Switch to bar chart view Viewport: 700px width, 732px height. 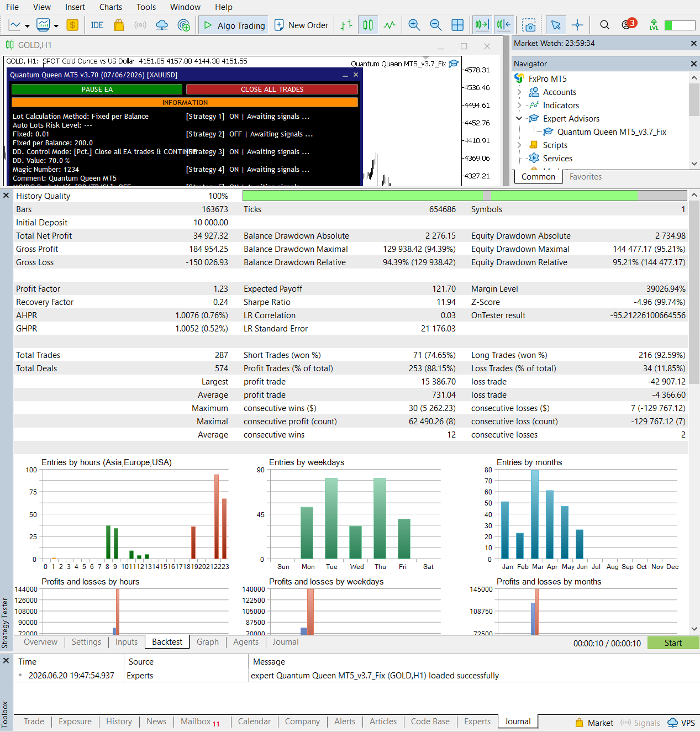[346, 25]
